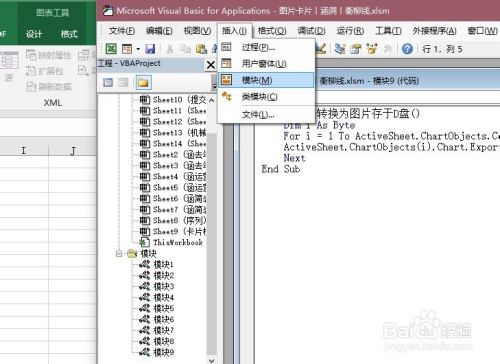Select Sheet5 in the project tree
Screen dimensions: 500x364
pyautogui.click(x=173, y=187)
